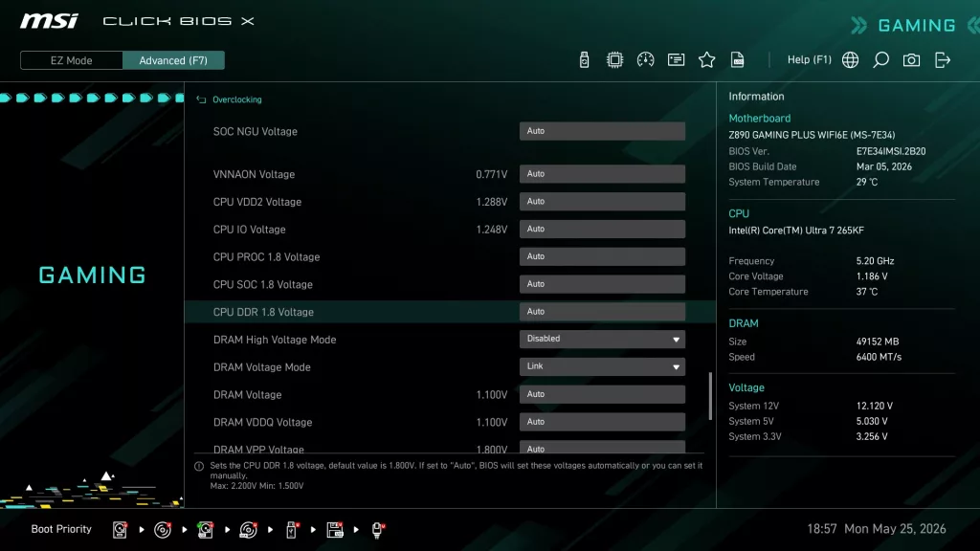This screenshot has width=980, height=551.
Task: Open DRAM Voltage Mode Link dropdown
Action: click(x=602, y=366)
